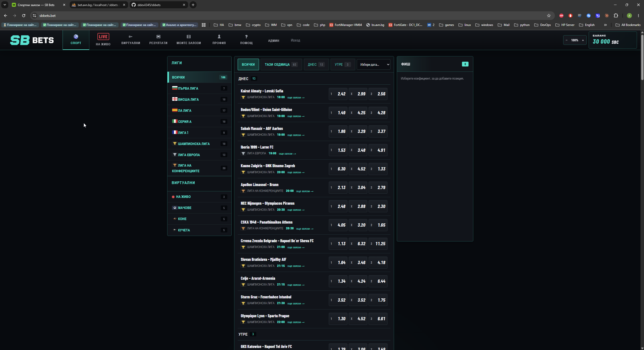Image resolution: width=644 pixels, height=350 pixels.
Task: Select Лига Европа in leagues list
Action: [x=199, y=155]
